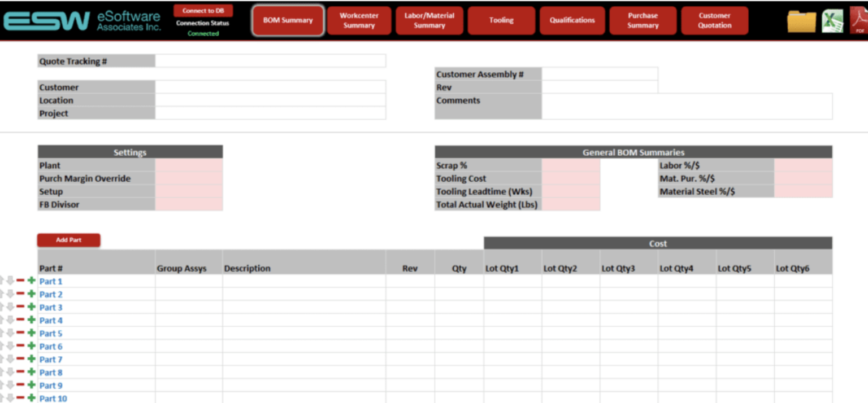
Task: Click red minus beside Part 7
Action: click(x=20, y=359)
